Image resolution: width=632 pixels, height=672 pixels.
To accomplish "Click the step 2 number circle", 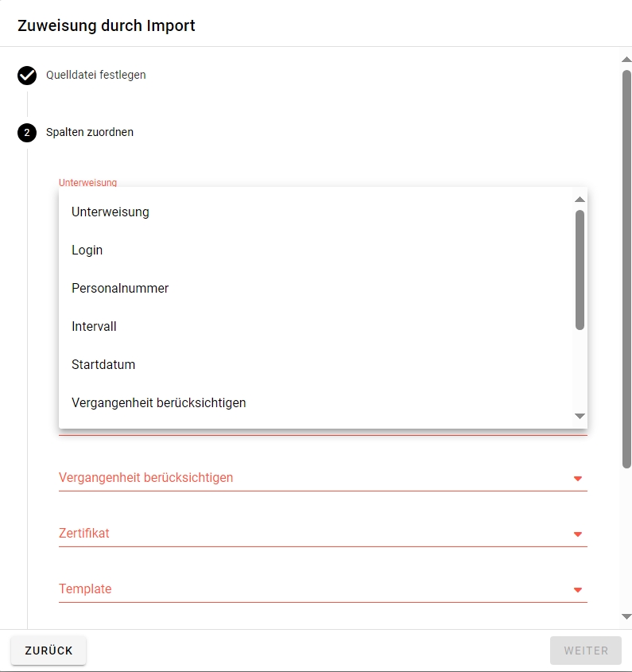I will (x=27, y=133).
